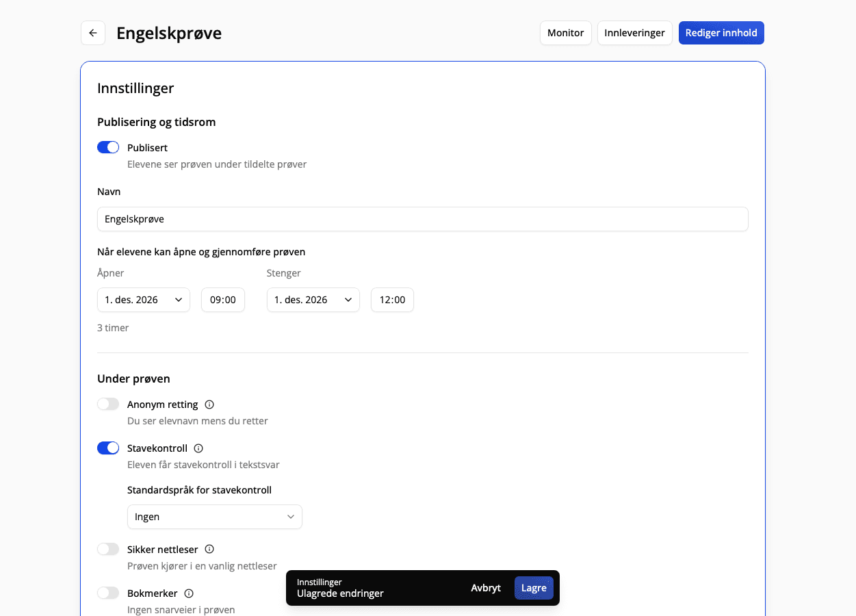Image resolution: width=856 pixels, height=616 pixels.
Task: Click the 'Publisering og tidsrom' heading
Action: 157,123
